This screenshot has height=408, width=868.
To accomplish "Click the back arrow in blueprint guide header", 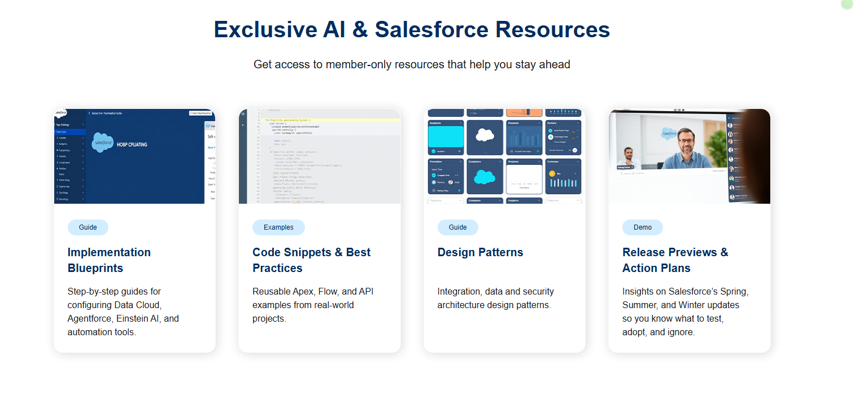I will pos(89,113).
